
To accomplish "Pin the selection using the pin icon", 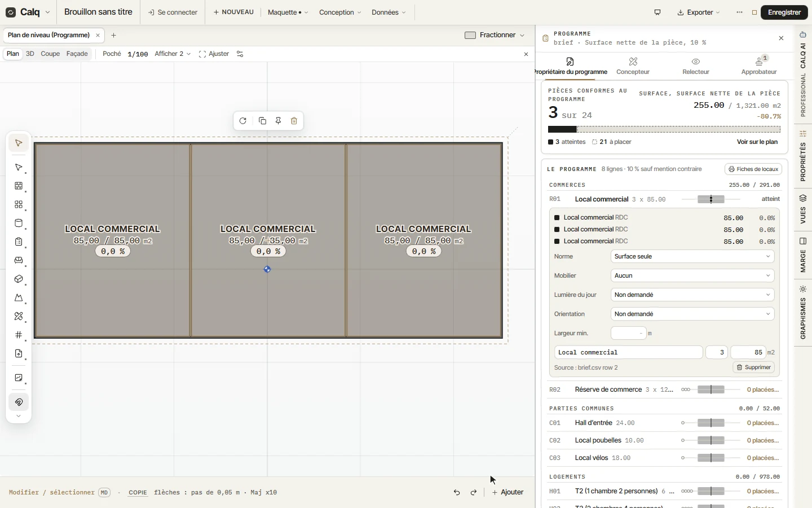I will point(278,121).
